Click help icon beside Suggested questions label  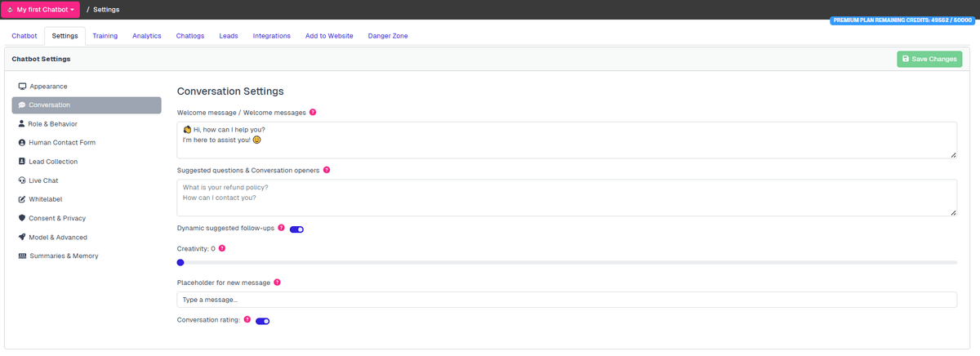pos(327,170)
